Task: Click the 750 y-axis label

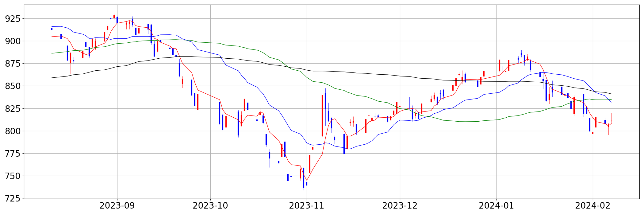Action: (x=13, y=176)
